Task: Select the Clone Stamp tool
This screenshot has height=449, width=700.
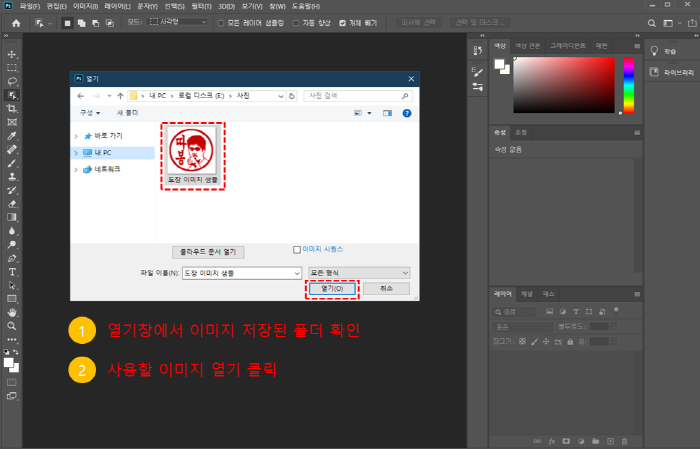Action: pos(12,177)
